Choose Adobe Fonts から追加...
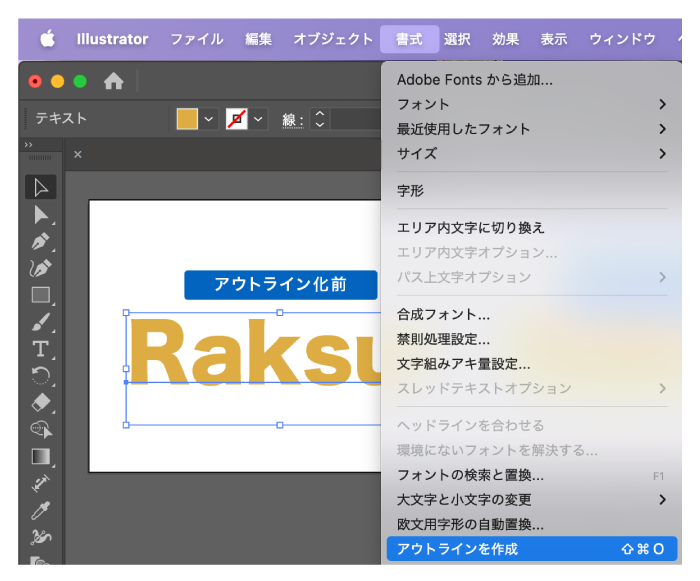The width and height of the screenshot is (700, 581). click(531, 80)
